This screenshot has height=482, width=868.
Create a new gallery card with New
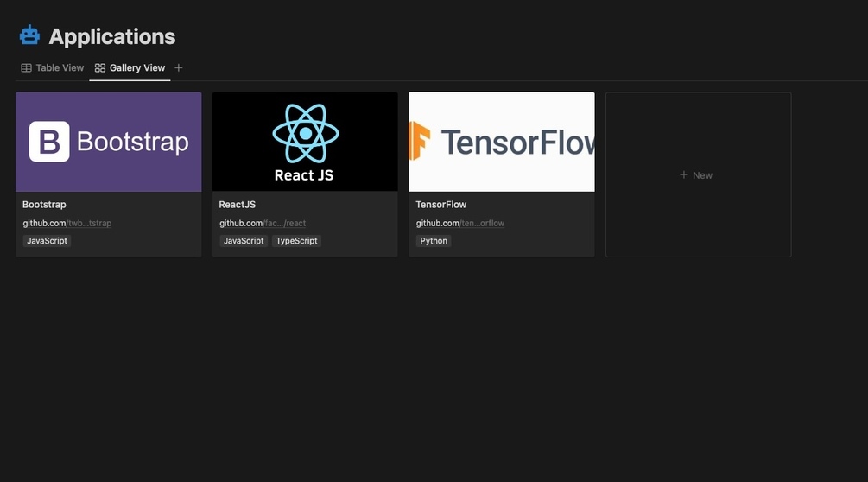tap(698, 174)
